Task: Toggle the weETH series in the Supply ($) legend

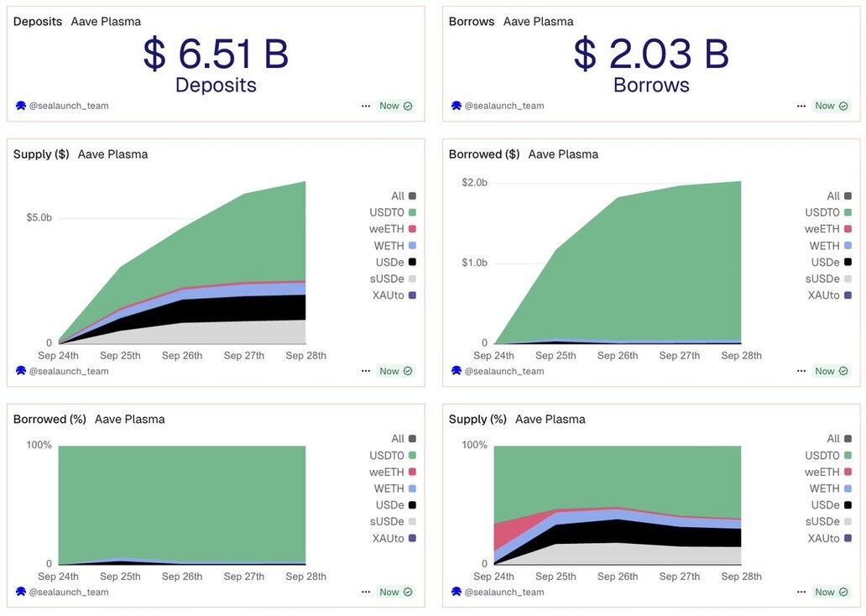Action: pos(393,229)
